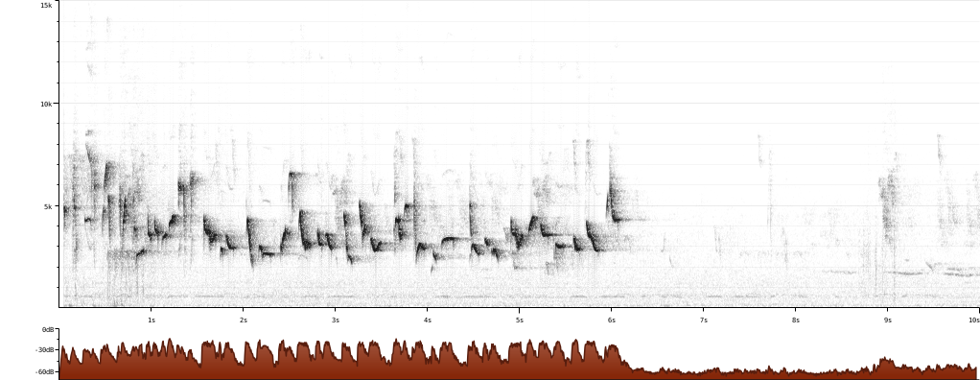The image size is (980, 380).
Task: Click the 15k frequency label
Action: coord(46,5)
